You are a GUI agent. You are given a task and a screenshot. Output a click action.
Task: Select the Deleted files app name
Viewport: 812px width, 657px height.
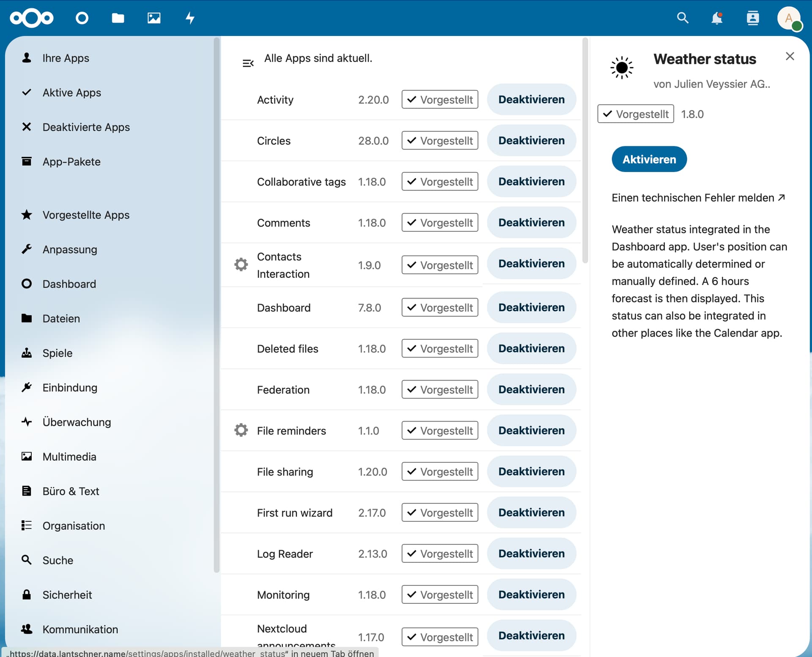(x=288, y=349)
